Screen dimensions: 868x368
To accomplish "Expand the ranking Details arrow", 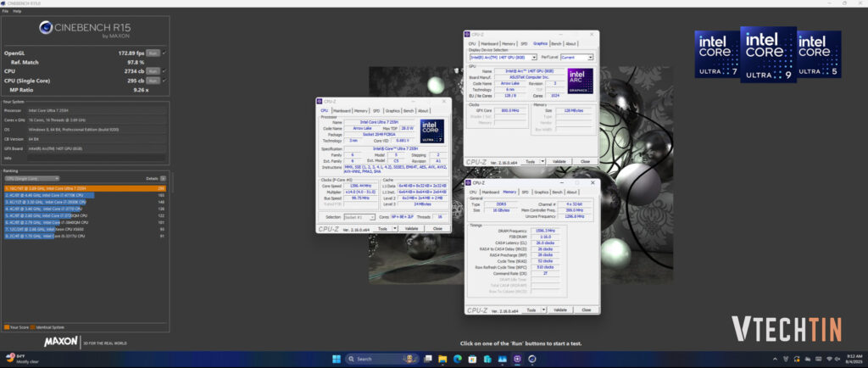I will point(163,179).
